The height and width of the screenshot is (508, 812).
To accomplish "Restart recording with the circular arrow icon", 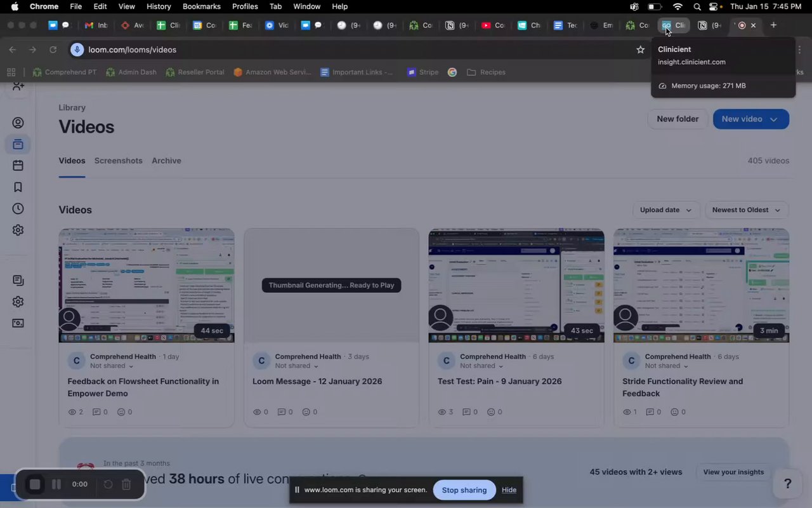I will [108, 485].
